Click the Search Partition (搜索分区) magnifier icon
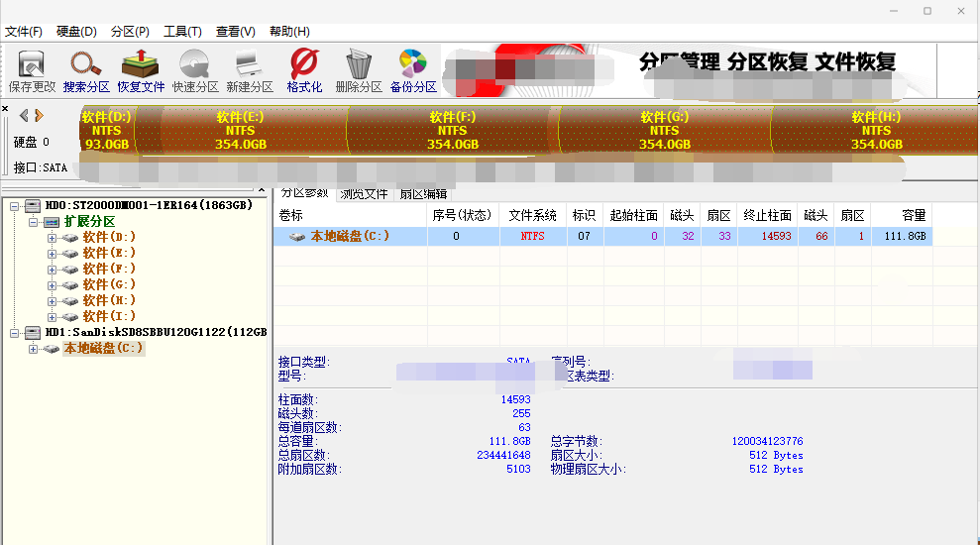The image size is (980, 545). (85, 63)
